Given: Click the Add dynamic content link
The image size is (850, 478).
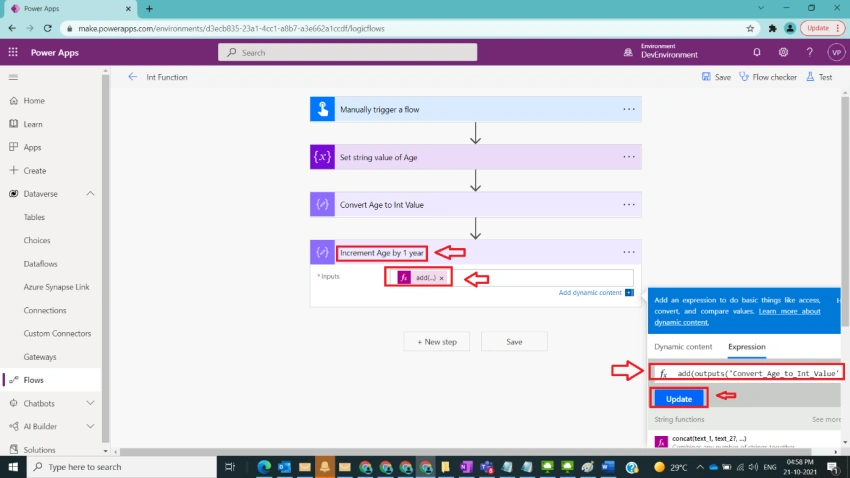Looking at the screenshot, I should tap(590, 292).
